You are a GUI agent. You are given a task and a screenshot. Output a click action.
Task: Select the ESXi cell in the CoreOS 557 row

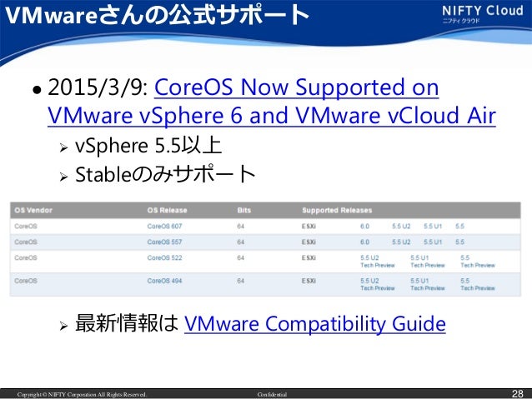pyautogui.click(x=309, y=242)
